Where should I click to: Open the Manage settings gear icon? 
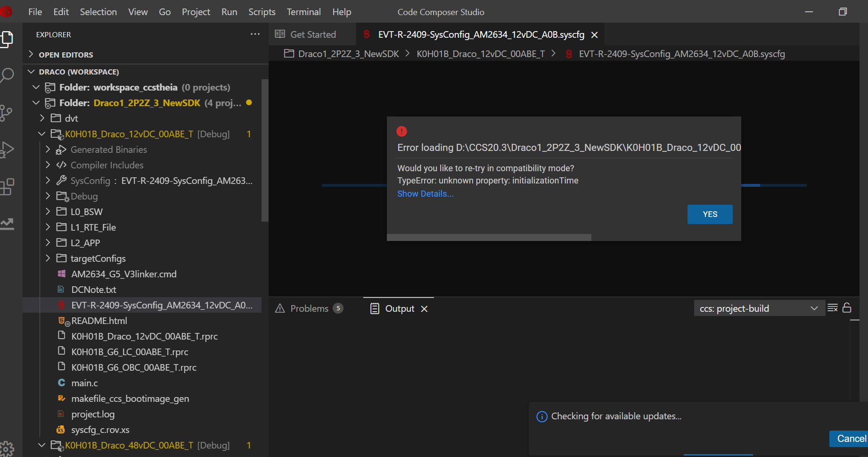coord(7,449)
